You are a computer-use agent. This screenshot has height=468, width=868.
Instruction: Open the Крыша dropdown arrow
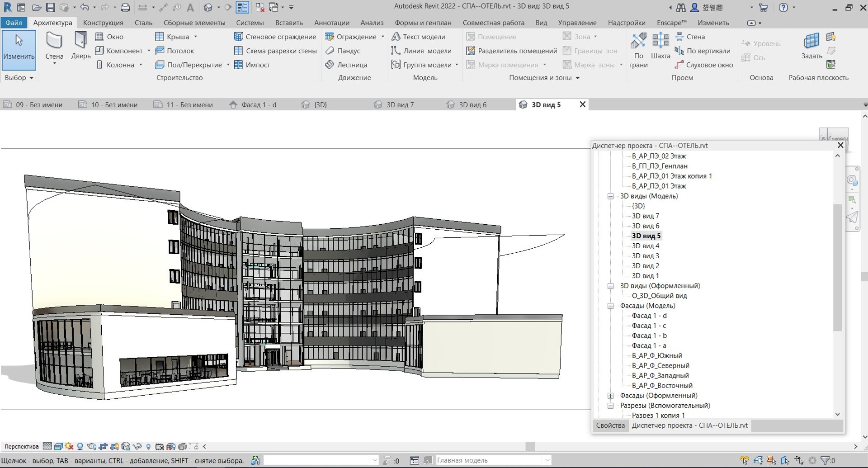tap(195, 37)
